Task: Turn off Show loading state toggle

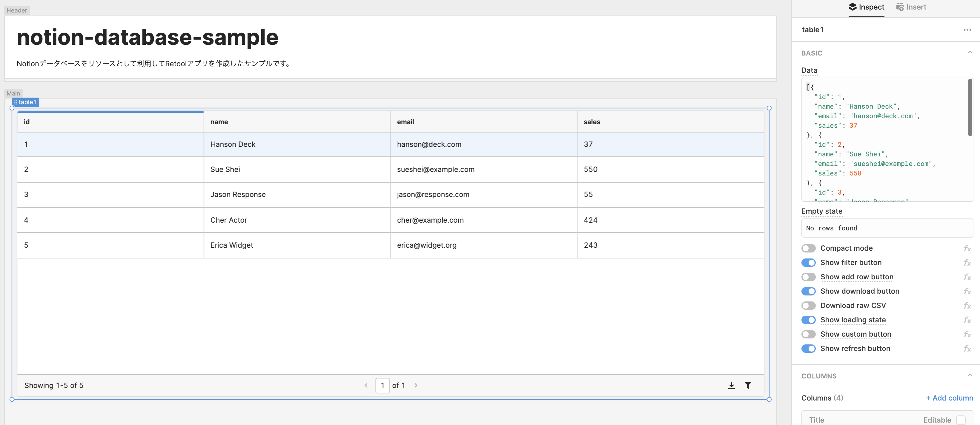Action: coord(808,320)
